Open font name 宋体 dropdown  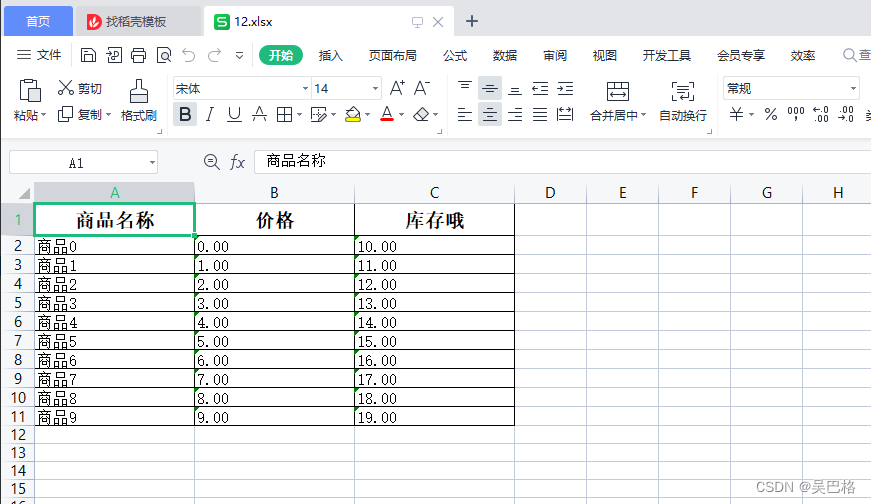tap(305, 88)
